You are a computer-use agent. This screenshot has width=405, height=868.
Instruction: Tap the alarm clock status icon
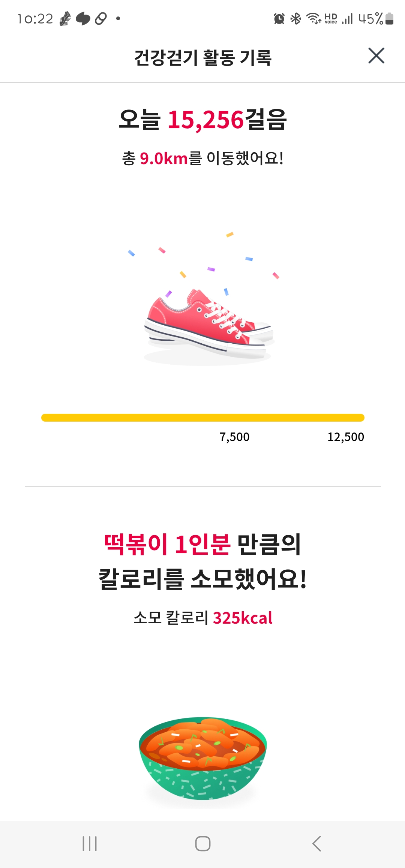pos(279,18)
